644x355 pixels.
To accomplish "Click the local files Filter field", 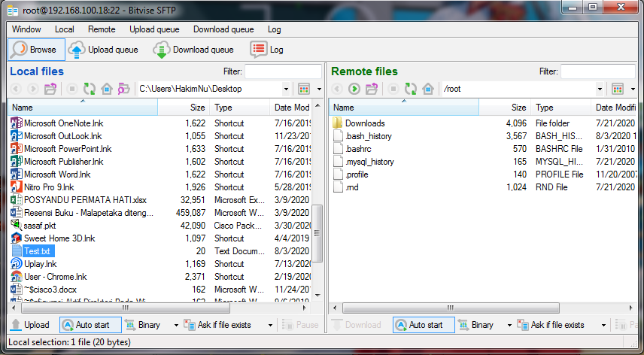I will 283,71.
